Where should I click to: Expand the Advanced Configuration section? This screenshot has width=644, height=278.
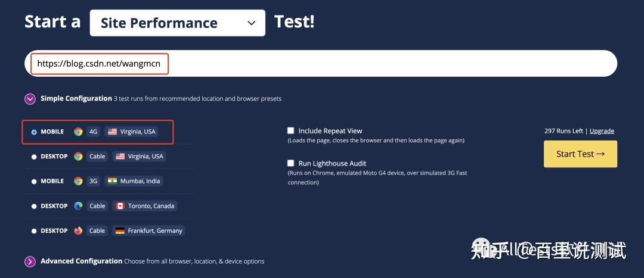click(x=30, y=261)
